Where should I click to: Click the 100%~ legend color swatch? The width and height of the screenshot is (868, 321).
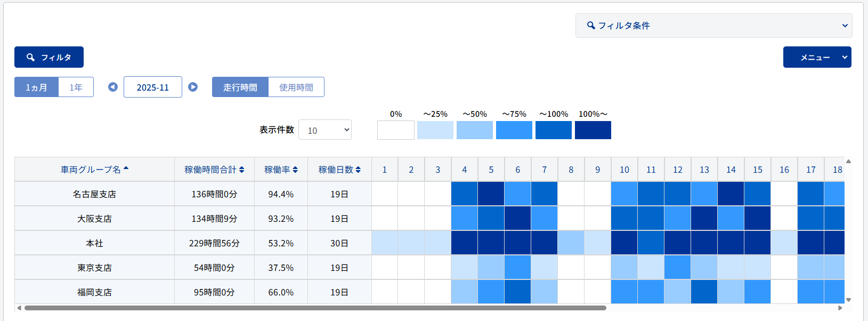point(593,130)
